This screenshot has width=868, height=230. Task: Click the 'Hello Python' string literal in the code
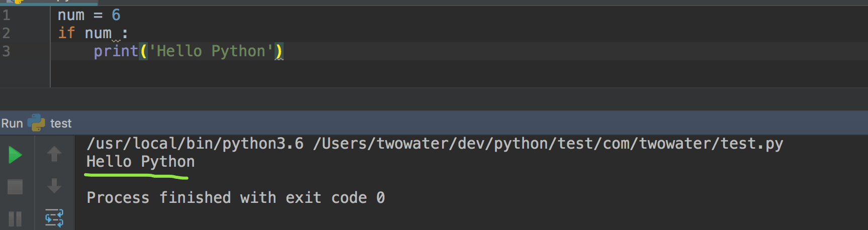point(211,51)
